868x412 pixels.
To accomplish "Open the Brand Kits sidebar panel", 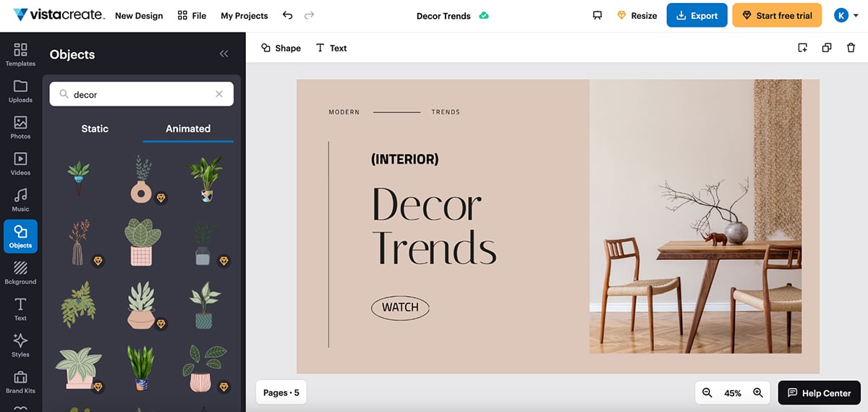I will (x=20, y=382).
